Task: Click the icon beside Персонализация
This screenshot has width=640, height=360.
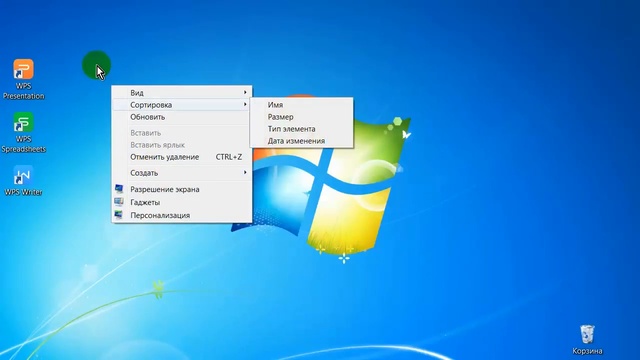Action: (119, 215)
